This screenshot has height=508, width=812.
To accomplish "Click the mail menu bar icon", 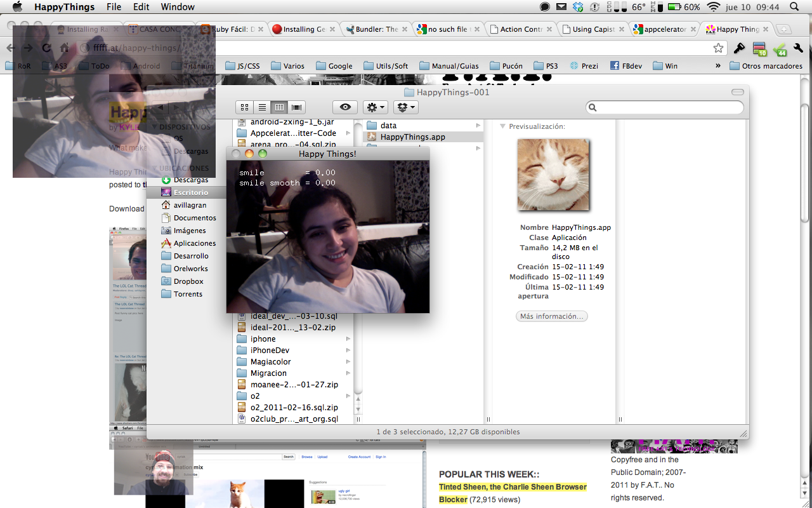I will point(561,7).
